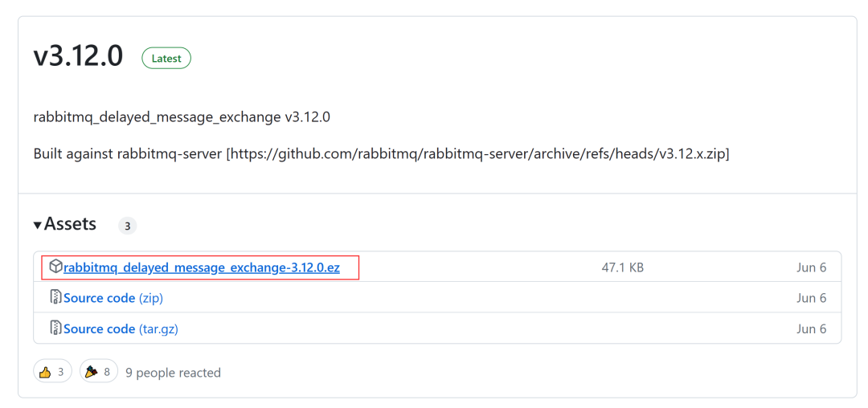This screenshot has width=868, height=408.
Task: Click the Assets heading label
Action: (x=71, y=224)
